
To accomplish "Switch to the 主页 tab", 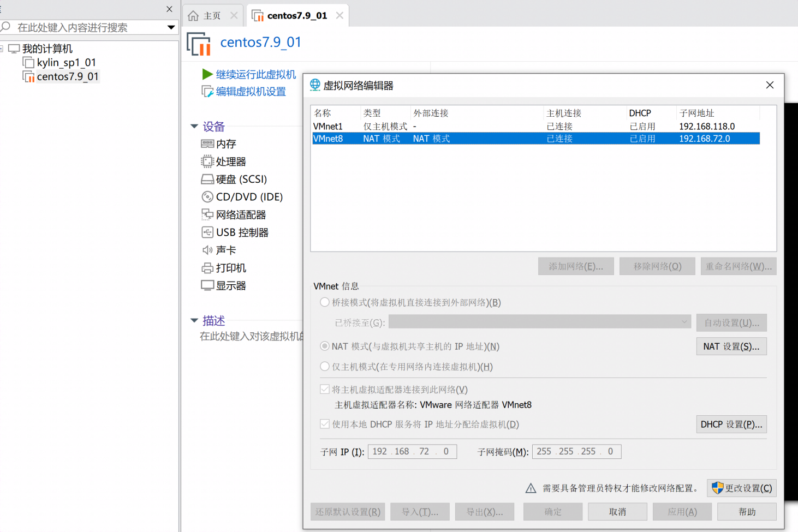I will [x=213, y=15].
